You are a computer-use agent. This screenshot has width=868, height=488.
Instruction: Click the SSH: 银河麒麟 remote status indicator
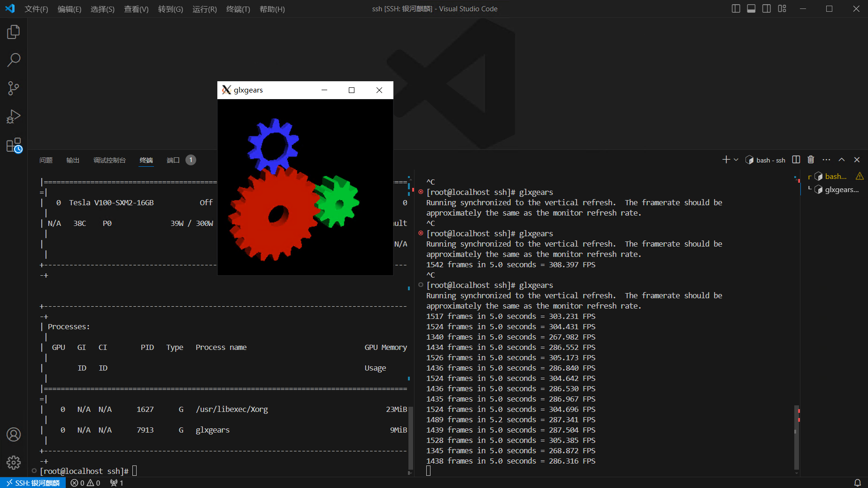[x=33, y=483]
